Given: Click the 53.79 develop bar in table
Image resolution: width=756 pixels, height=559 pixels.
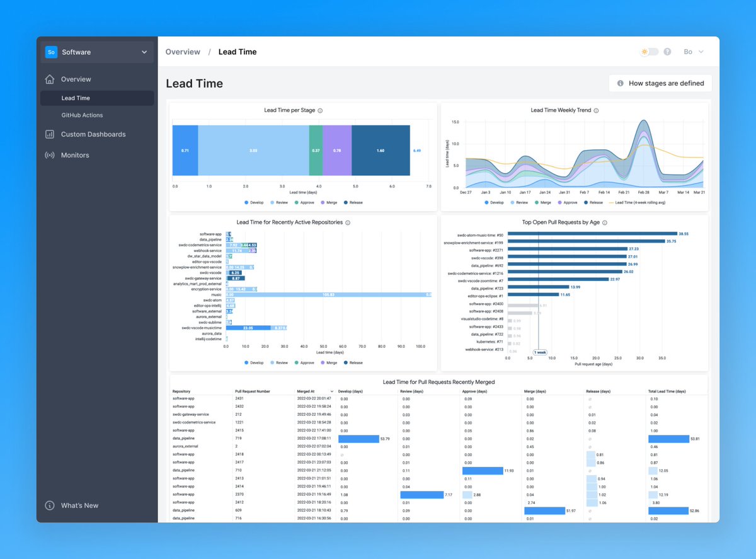Looking at the screenshot, I should 358,438.
